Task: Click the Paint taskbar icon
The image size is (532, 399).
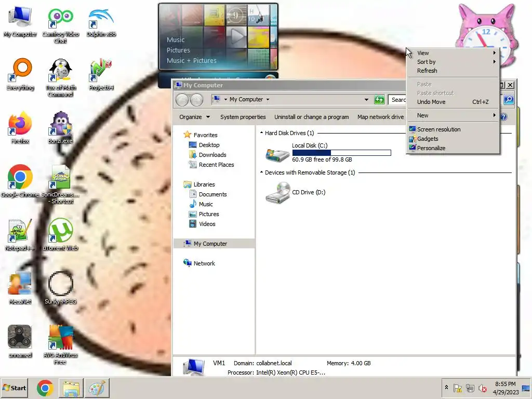Action: pos(97,388)
